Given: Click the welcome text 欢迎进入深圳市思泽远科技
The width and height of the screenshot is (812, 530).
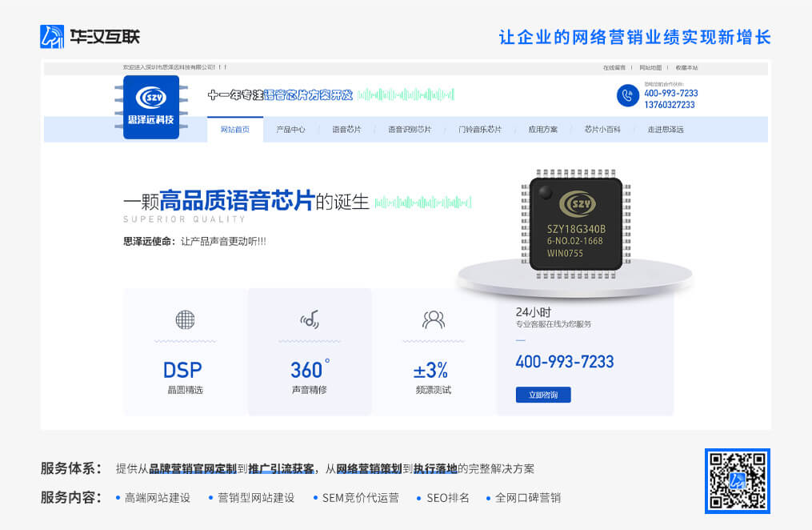Looking at the screenshot, I should [x=175, y=67].
